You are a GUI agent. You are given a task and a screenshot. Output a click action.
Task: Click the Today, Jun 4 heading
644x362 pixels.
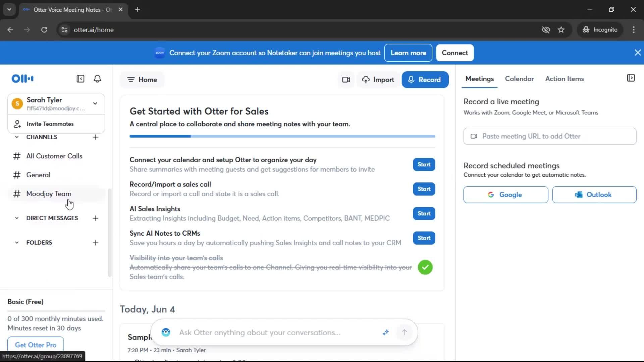147,309
